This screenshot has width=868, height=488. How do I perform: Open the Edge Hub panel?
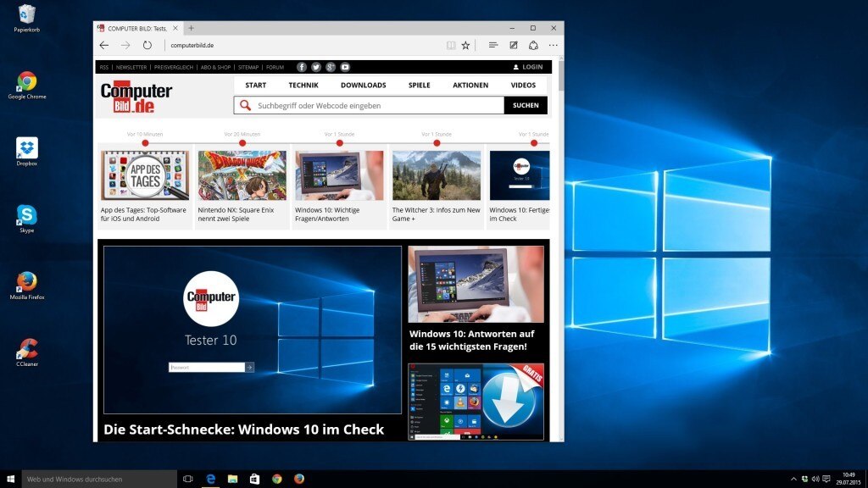[x=492, y=45]
